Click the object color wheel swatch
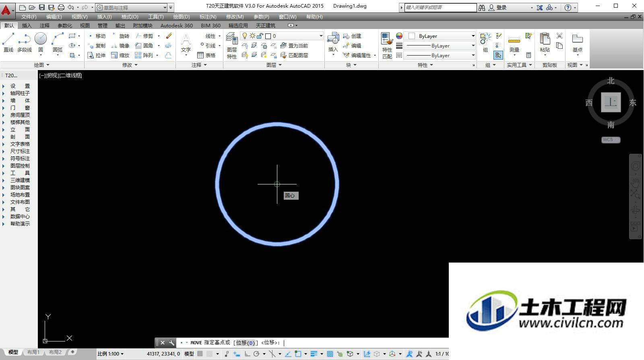644x360 pixels. [399, 36]
